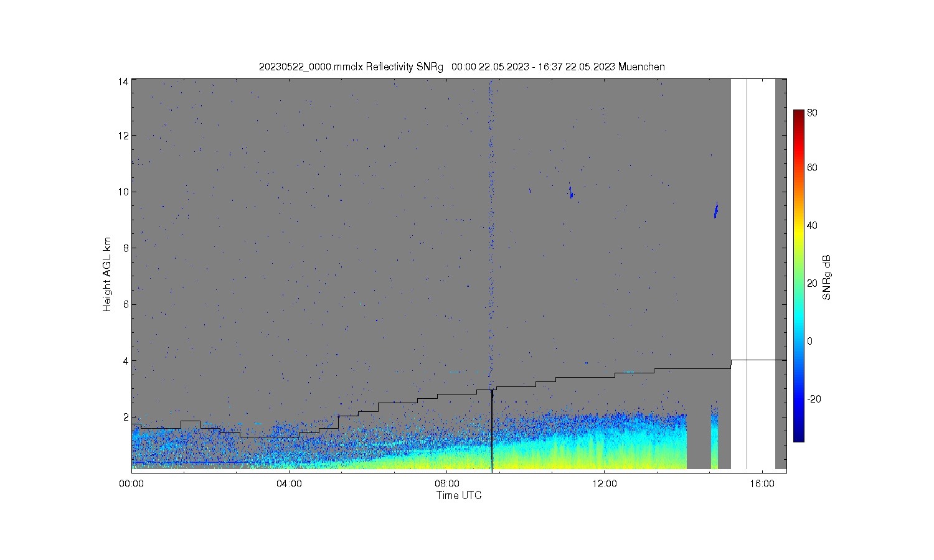Viewport: 934px width, 560px height.
Task: Click the blue echo near 10 km at 11:00
Action: tap(570, 192)
